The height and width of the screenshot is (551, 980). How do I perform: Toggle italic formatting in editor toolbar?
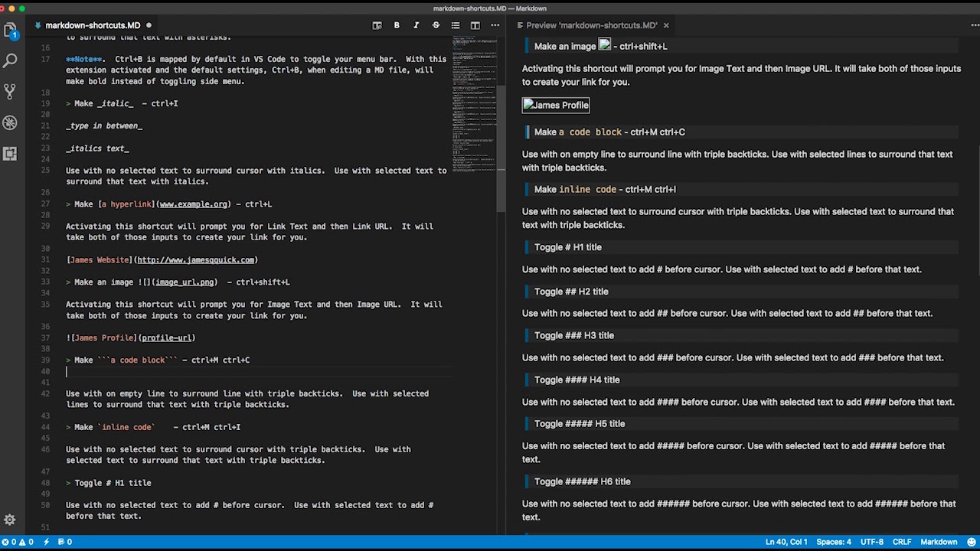[416, 25]
